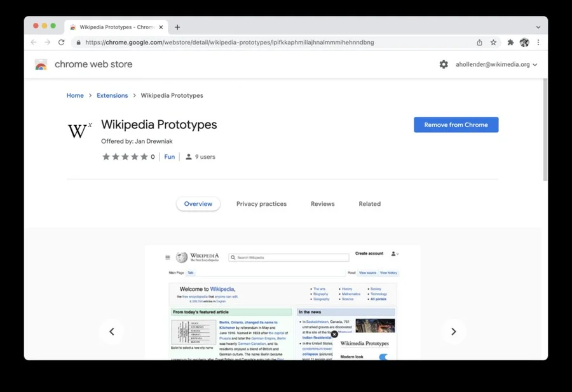Screen dimensions: 572x392
Task: Click the '9 users' text
Action: coord(205,157)
